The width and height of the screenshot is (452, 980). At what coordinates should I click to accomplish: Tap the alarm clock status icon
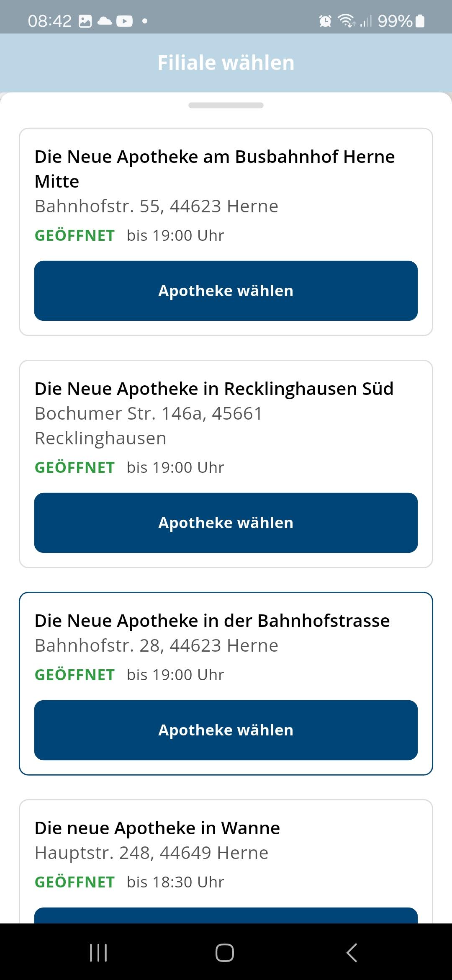(325, 21)
